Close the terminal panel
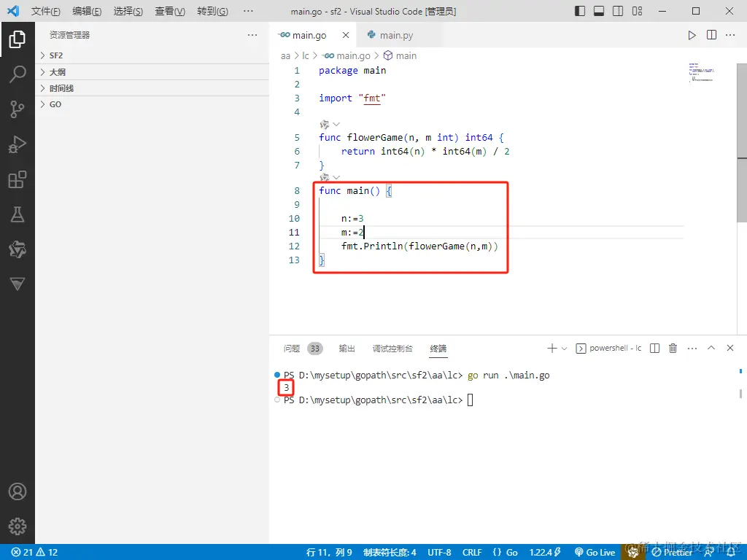The image size is (747, 560). 729,348
